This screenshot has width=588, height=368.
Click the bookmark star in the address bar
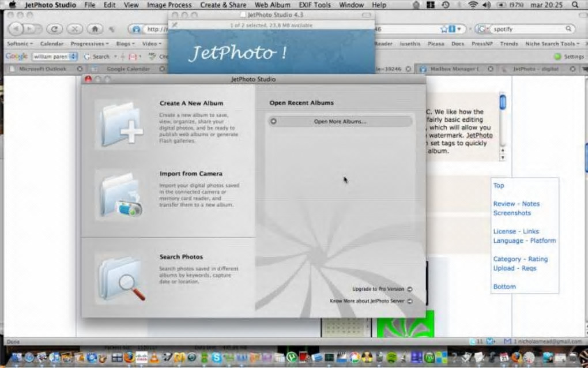click(444, 29)
